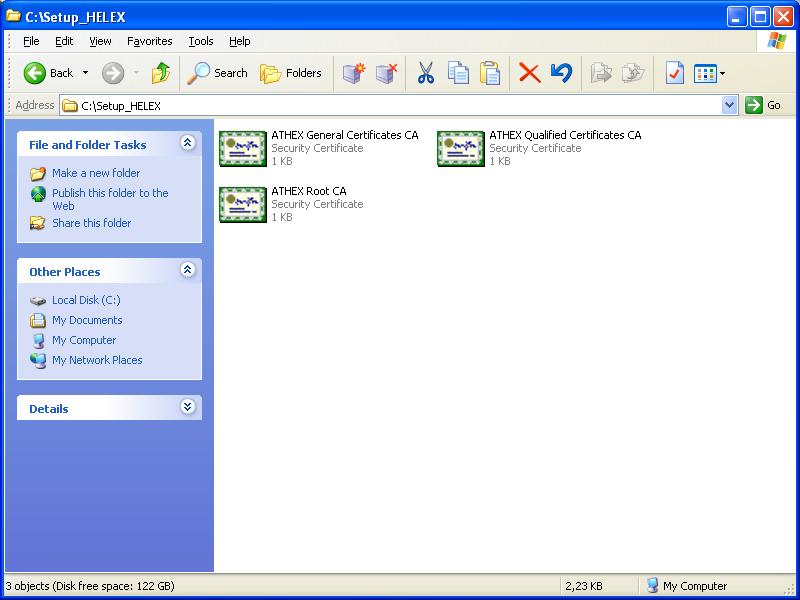Click the status bar '3 objects' text
800x600 pixels.
90,586
